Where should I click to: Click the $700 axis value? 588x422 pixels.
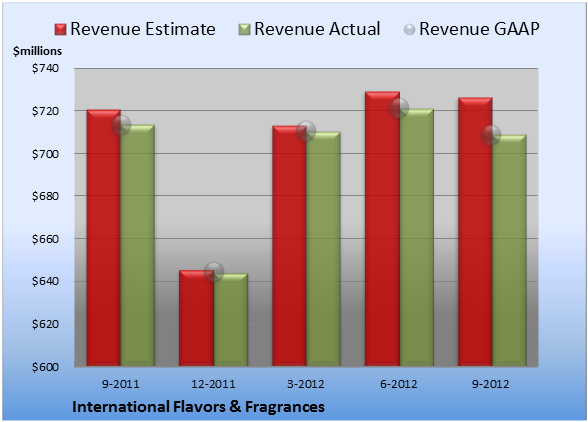(45, 154)
